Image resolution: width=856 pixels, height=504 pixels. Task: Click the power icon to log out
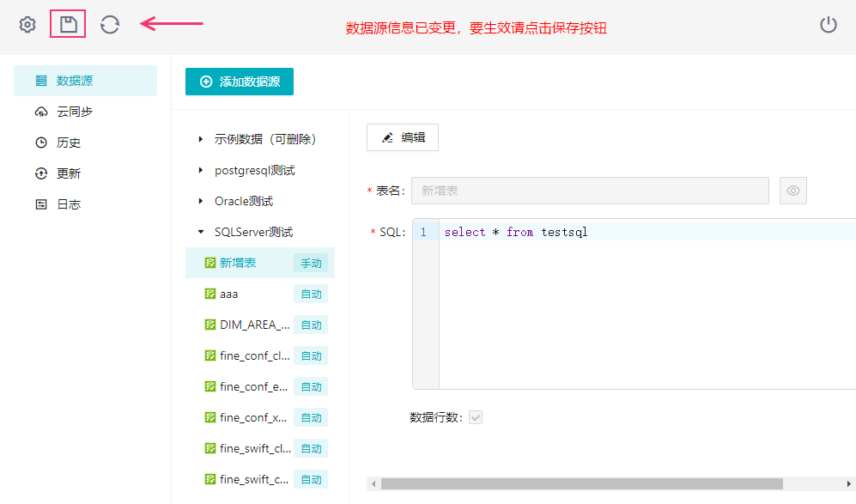(x=829, y=25)
